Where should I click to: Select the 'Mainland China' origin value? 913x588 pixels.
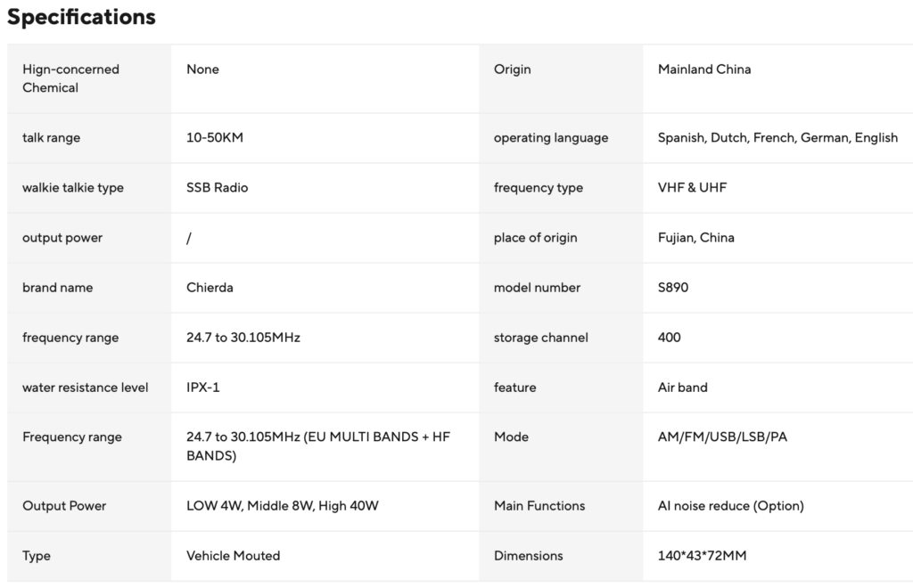point(704,69)
